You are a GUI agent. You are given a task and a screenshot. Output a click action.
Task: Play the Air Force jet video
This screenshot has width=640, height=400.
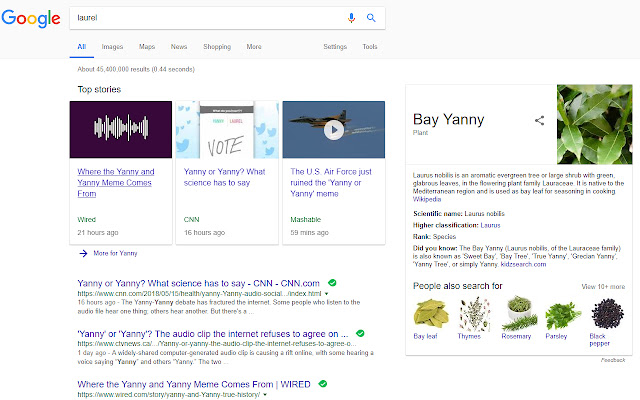click(x=334, y=130)
